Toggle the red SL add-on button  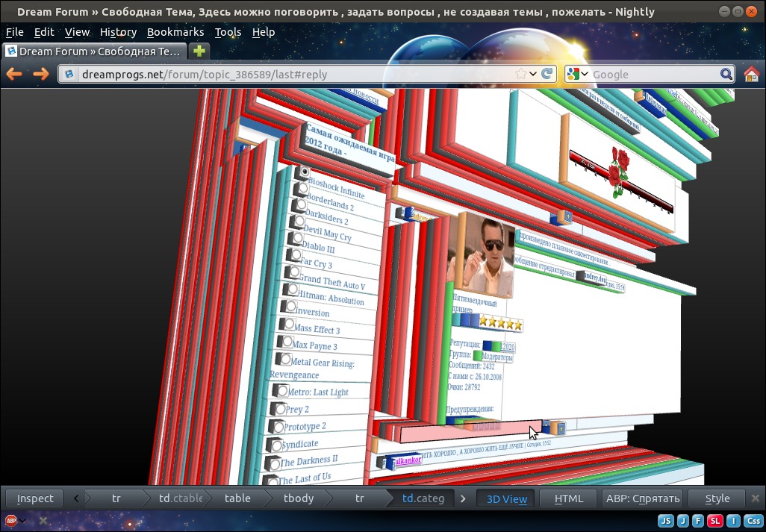(715, 521)
